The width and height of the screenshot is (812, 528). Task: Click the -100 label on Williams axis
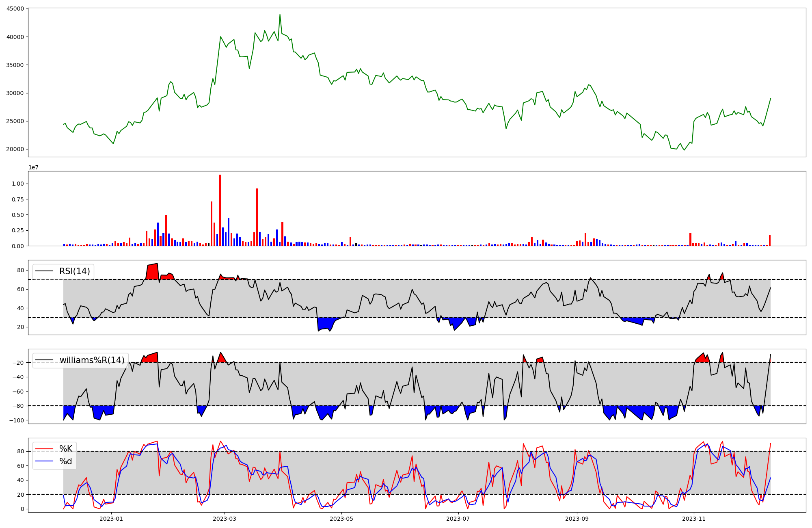pyautogui.click(x=17, y=420)
